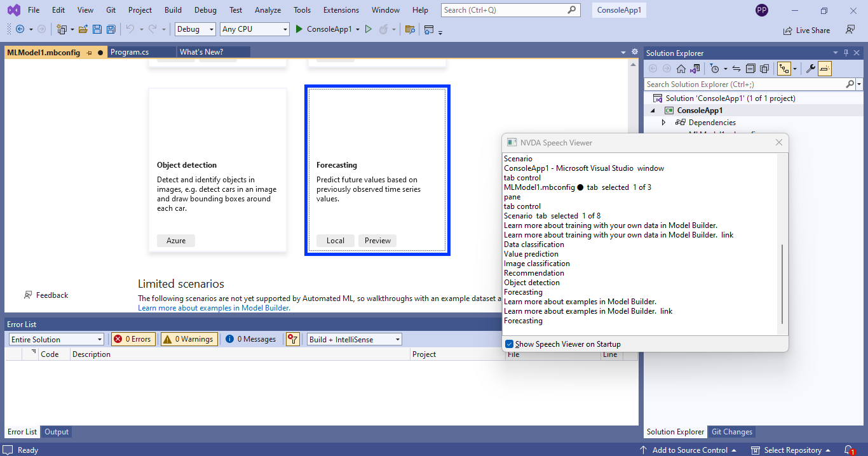Click the Save All icon in toolbar
This screenshot has height=456, width=868.
[111, 29]
